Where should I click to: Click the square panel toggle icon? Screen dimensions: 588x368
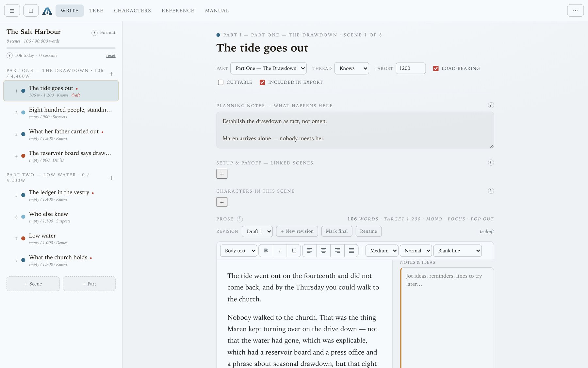click(x=31, y=10)
